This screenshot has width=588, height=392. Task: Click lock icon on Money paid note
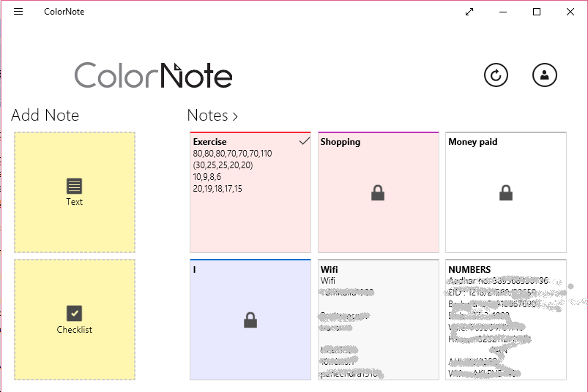[x=506, y=193]
